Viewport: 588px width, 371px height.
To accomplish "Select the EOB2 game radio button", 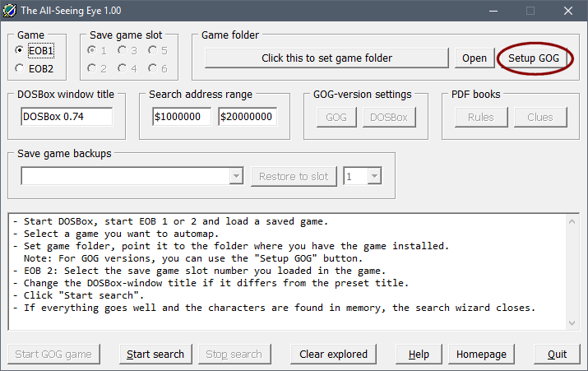I will pyautogui.click(x=20, y=68).
